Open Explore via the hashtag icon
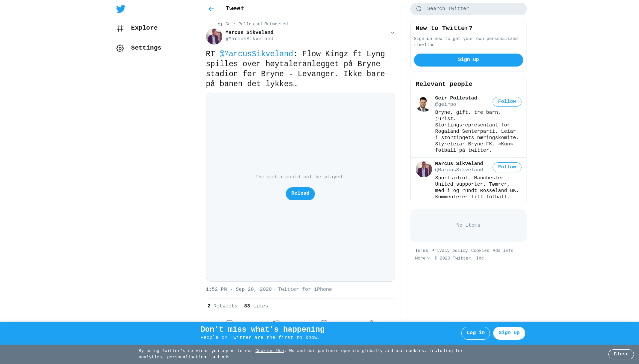 [120, 28]
